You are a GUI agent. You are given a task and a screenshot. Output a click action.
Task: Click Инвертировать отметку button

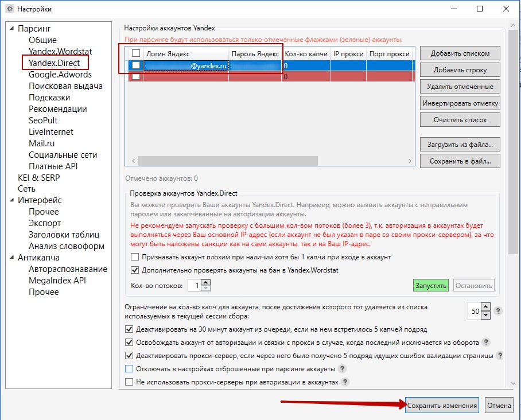[460, 103]
